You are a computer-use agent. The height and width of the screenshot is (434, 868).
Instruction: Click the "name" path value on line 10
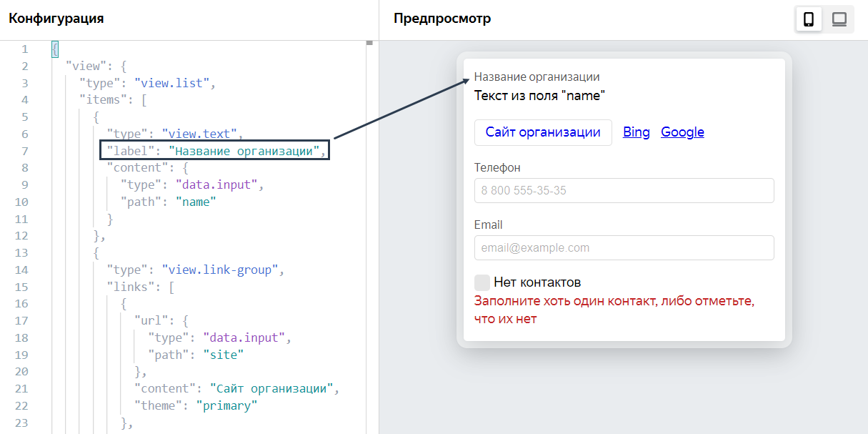pyautogui.click(x=196, y=202)
